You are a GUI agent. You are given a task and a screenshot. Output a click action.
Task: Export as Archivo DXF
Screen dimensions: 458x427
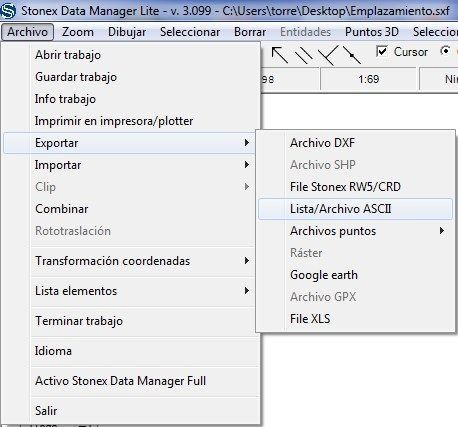[x=355, y=143]
